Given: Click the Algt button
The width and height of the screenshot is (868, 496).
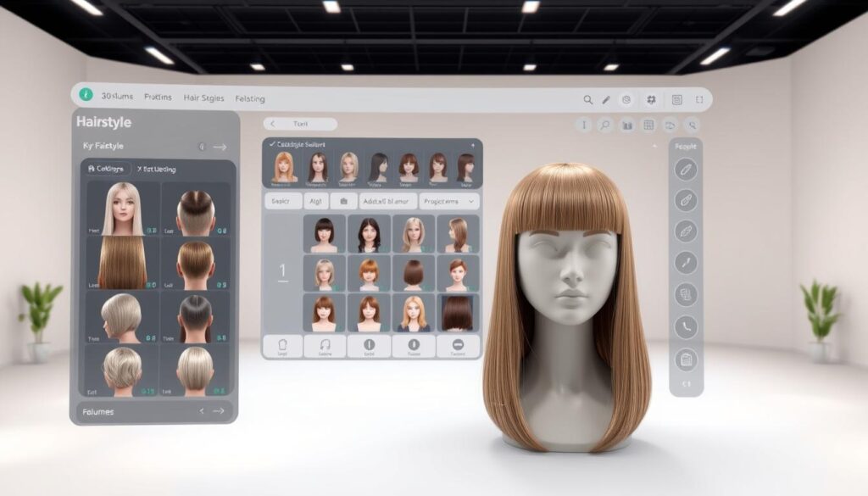Looking at the screenshot, I should coord(315,201).
